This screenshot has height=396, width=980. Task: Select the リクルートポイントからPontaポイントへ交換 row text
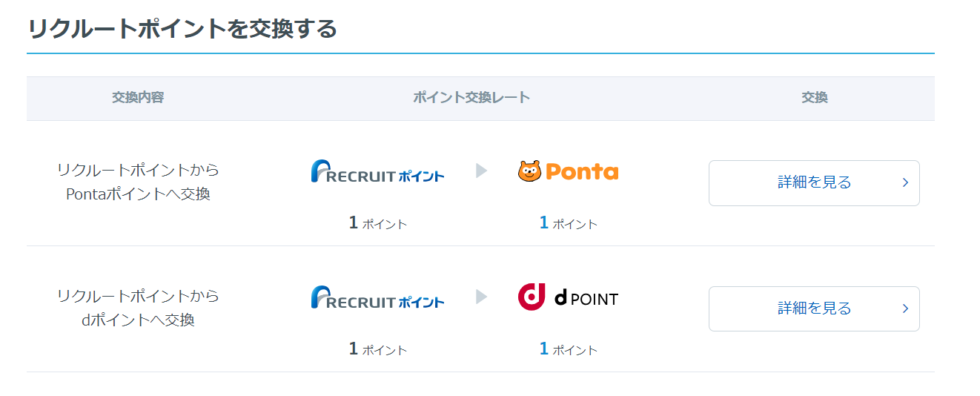[138, 182]
